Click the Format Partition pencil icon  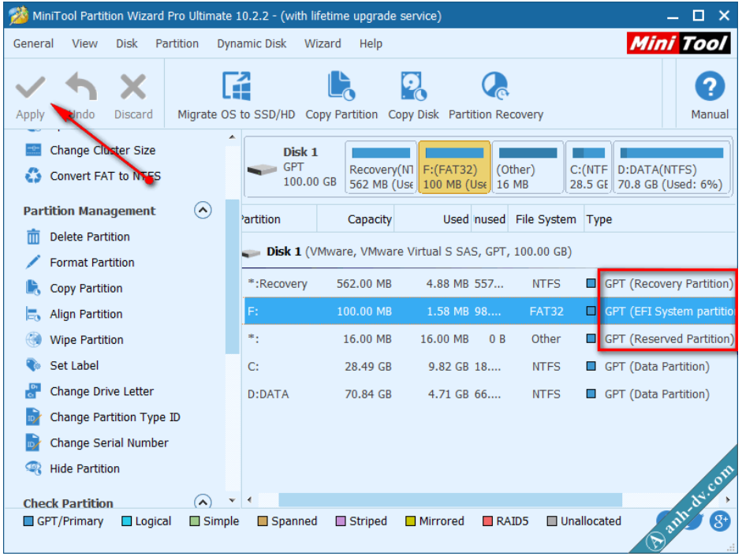pos(33,262)
